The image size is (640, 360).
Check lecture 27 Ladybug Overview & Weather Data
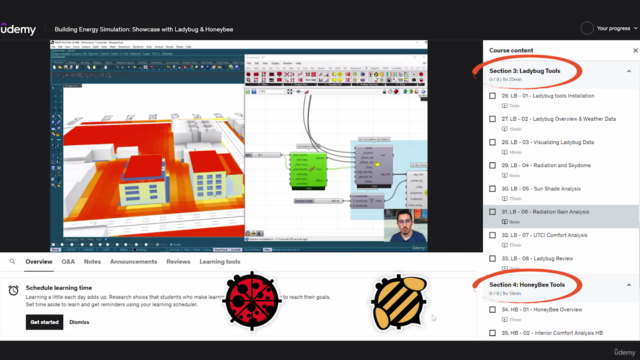click(x=493, y=119)
